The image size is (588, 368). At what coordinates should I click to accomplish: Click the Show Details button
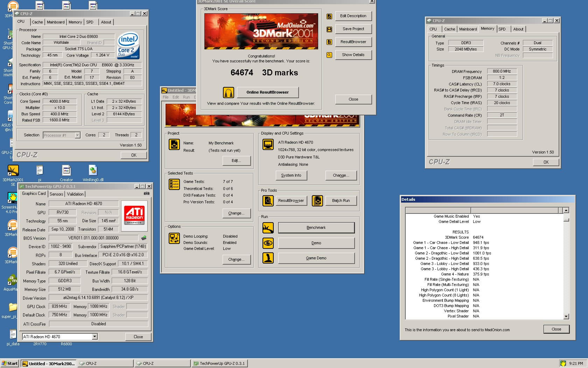[x=353, y=55]
